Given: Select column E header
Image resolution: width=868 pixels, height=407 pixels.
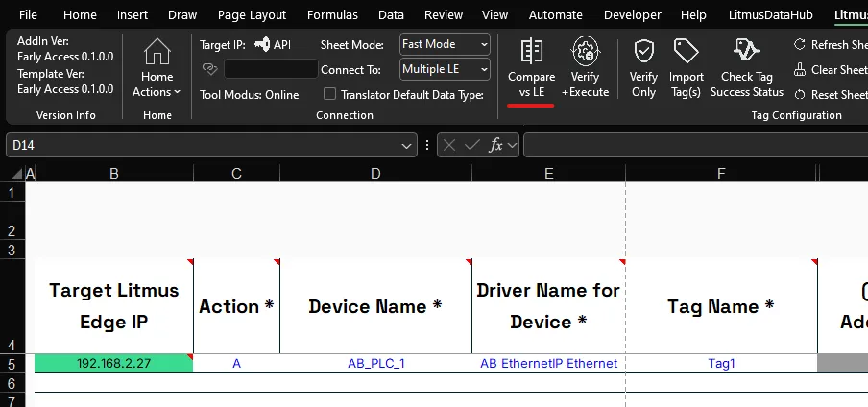Looking at the screenshot, I should pyautogui.click(x=548, y=174).
